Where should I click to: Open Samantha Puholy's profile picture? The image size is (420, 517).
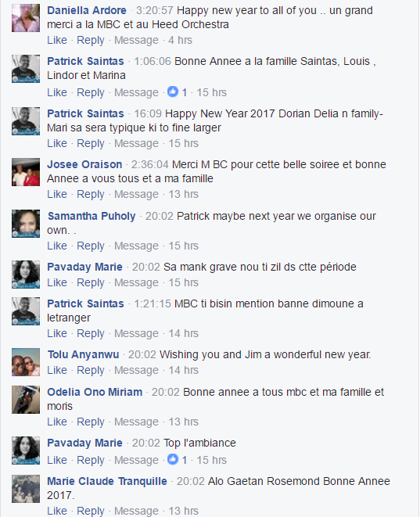[26, 224]
